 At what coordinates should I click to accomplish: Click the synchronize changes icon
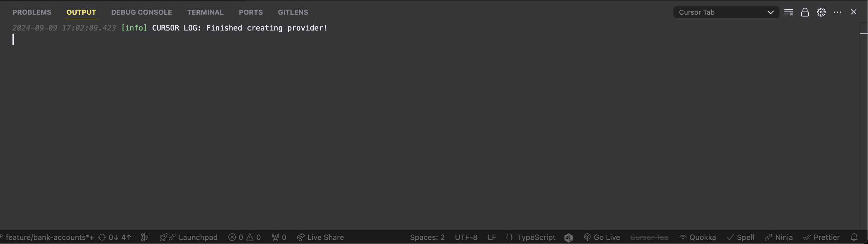[114, 237]
